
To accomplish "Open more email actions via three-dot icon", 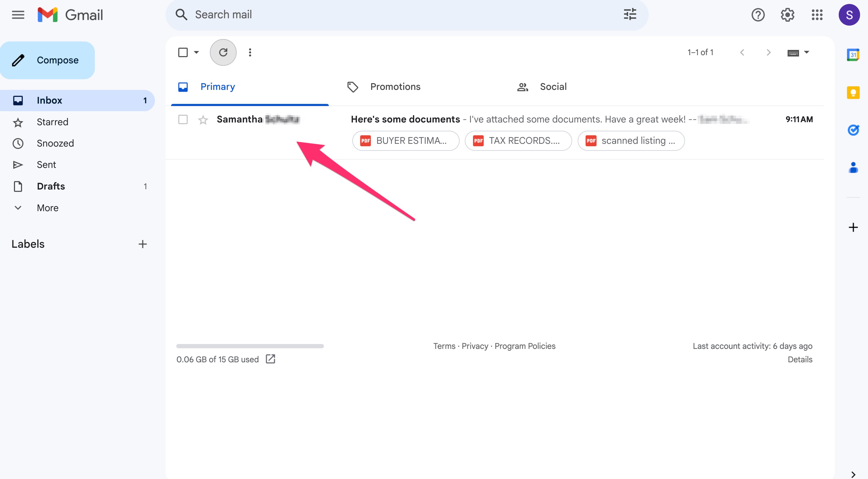I will click(x=250, y=52).
